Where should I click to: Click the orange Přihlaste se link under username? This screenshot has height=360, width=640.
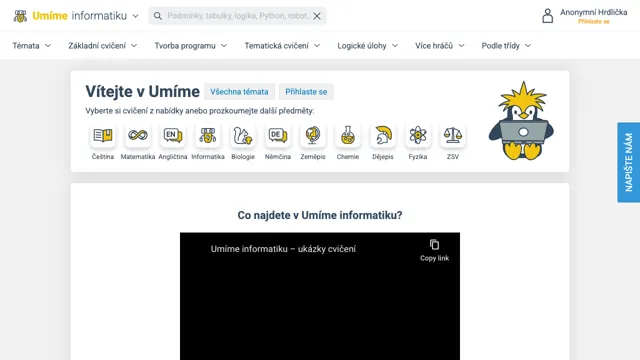[x=593, y=22]
